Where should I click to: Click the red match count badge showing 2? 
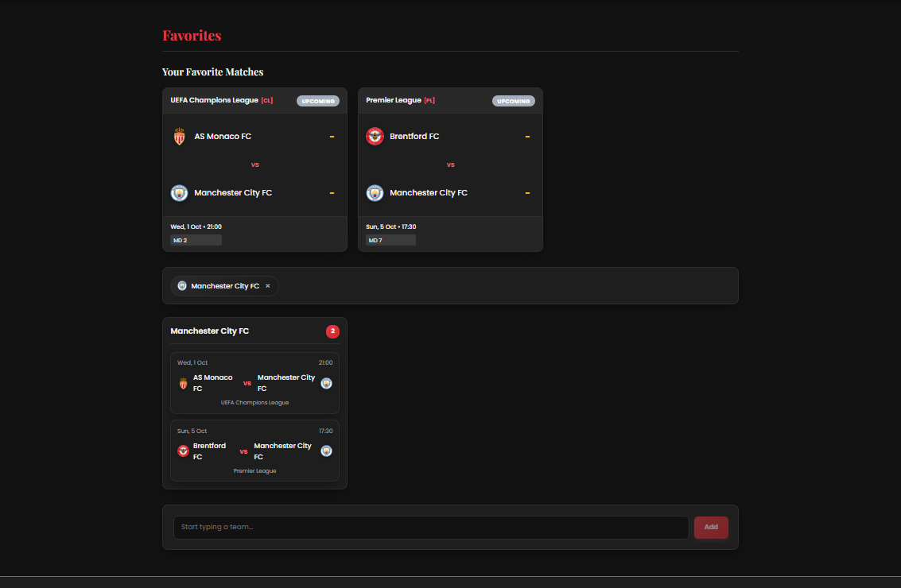pos(332,331)
